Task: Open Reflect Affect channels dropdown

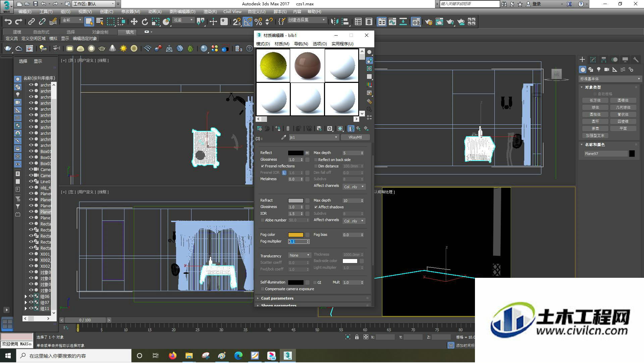Action: click(x=354, y=187)
